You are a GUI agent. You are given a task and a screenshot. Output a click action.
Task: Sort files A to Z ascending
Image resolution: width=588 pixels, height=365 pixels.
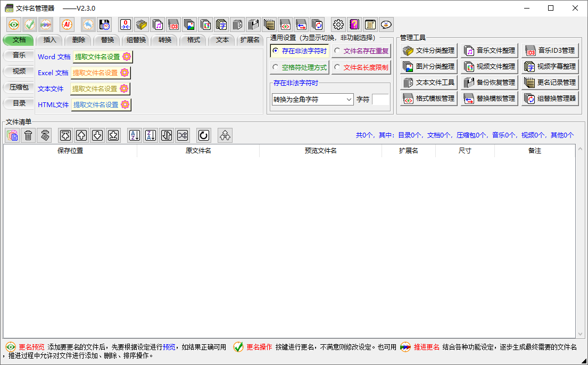pos(135,135)
